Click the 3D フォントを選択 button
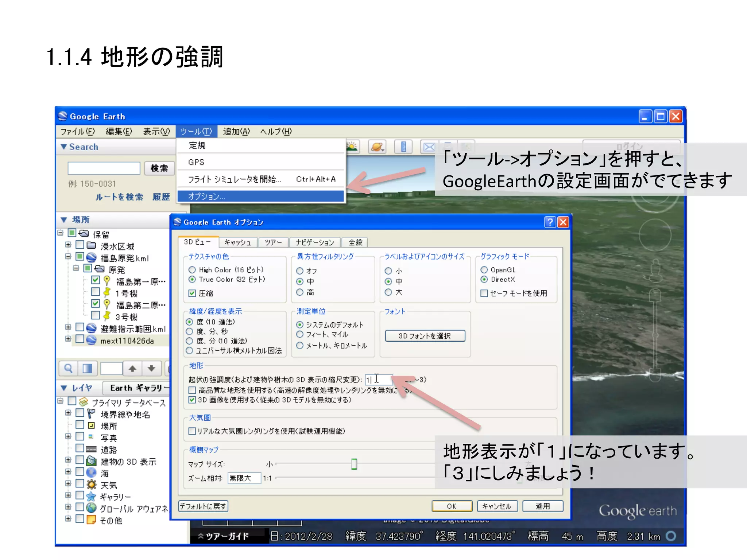The width and height of the screenshot is (747, 560). 425,336
